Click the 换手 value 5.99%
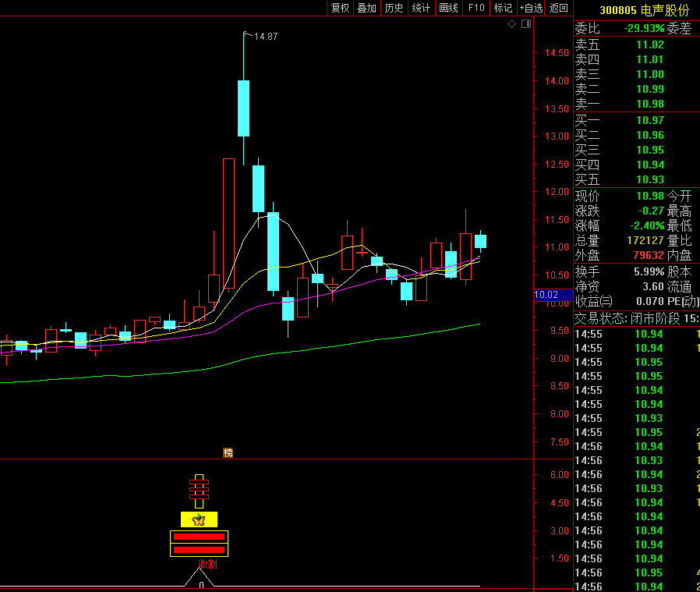700x592 pixels. (x=649, y=271)
